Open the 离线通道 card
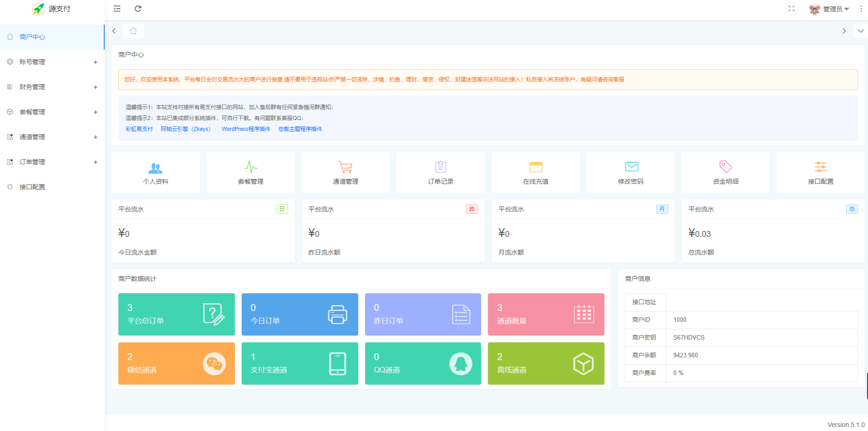868x431 pixels. click(x=546, y=363)
